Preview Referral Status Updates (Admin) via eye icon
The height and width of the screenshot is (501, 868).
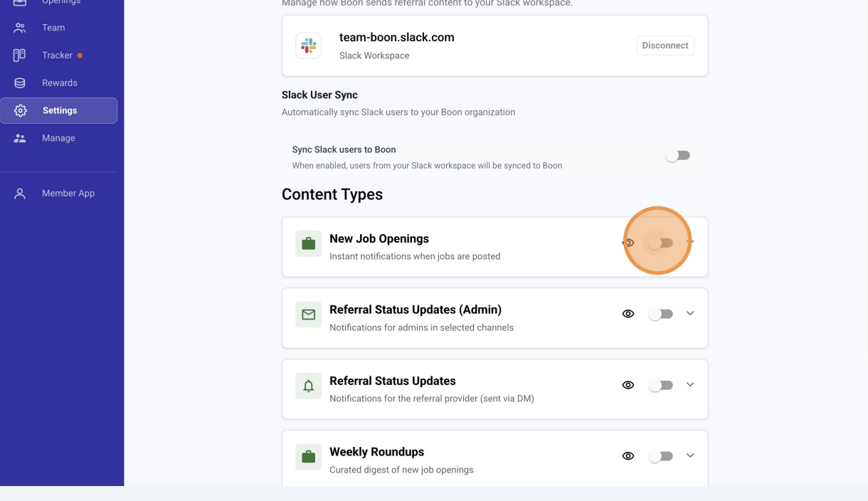(x=628, y=314)
